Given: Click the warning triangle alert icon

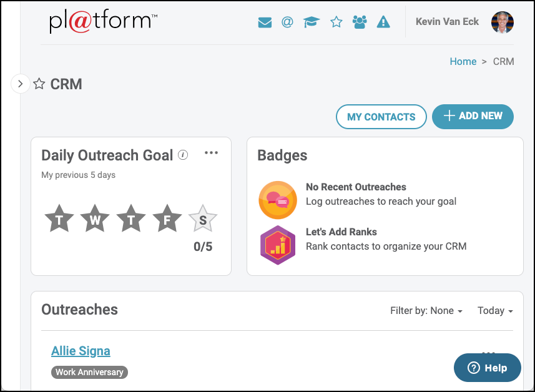Looking at the screenshot, I should [x=383, y=22].
